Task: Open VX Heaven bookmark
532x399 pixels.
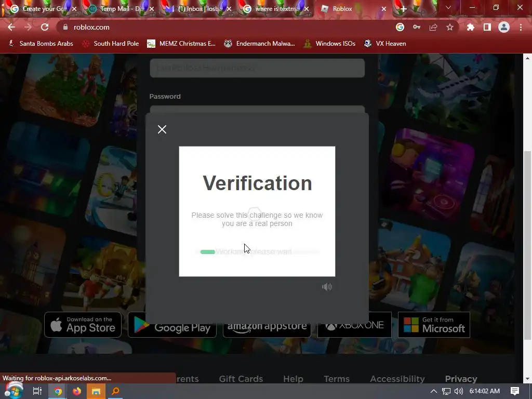Action: (x=385, y=44)
